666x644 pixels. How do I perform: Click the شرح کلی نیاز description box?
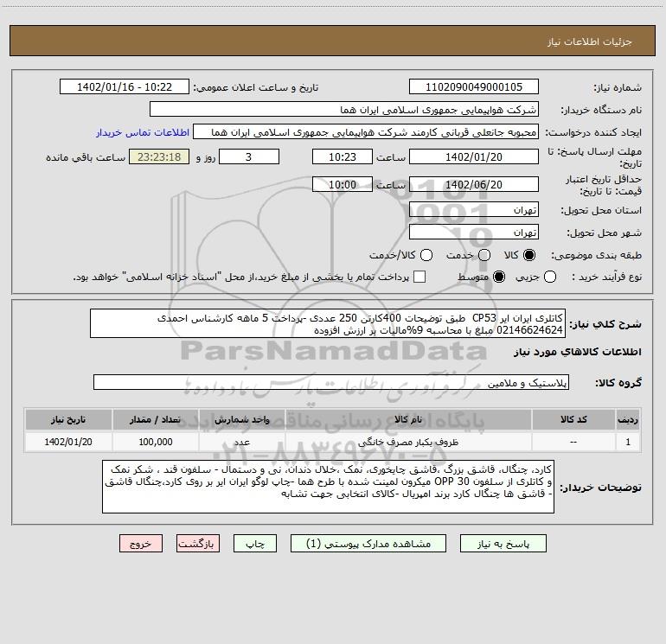click(x=328, y=324)
